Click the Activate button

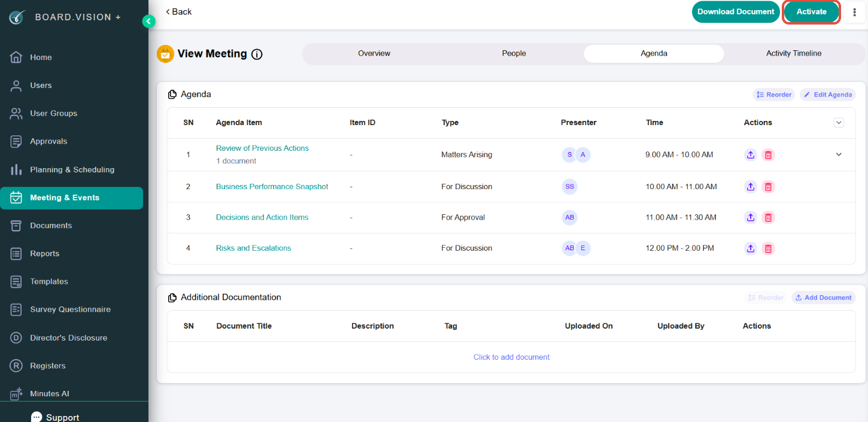[x=811, y=12]
